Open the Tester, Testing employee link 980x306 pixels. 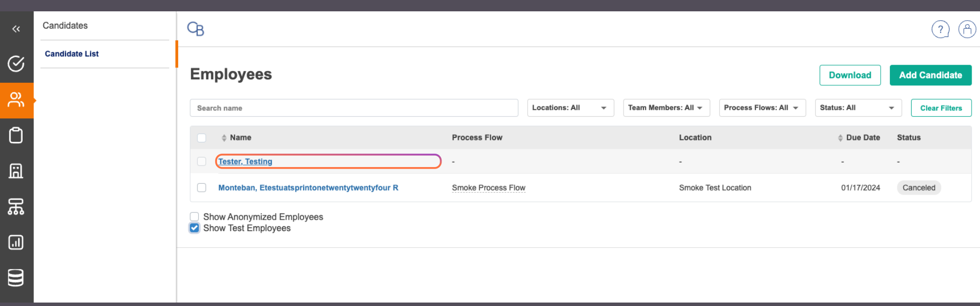[x=245, y=162]
